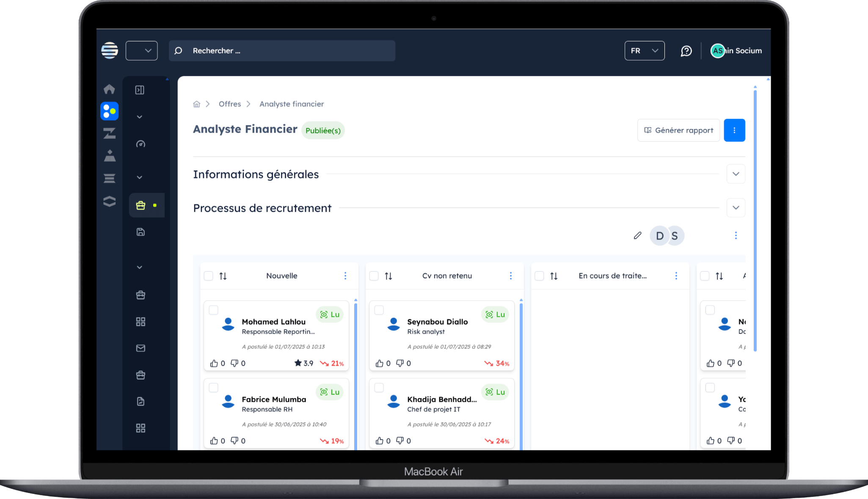Tick the Khadija Benhadd card checkbox
868x499 pixels.
point(379,388)
